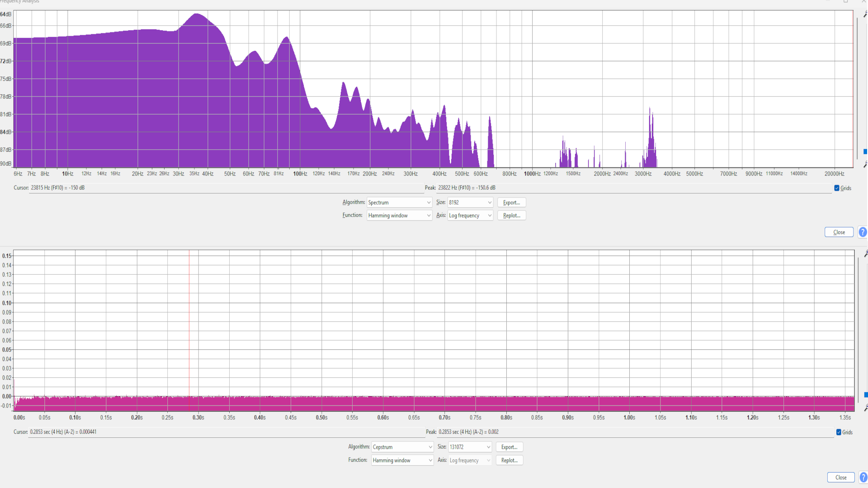Open Algorithm dropdown showing Cepstrum
Screen dimensions: 868x488
402,447
